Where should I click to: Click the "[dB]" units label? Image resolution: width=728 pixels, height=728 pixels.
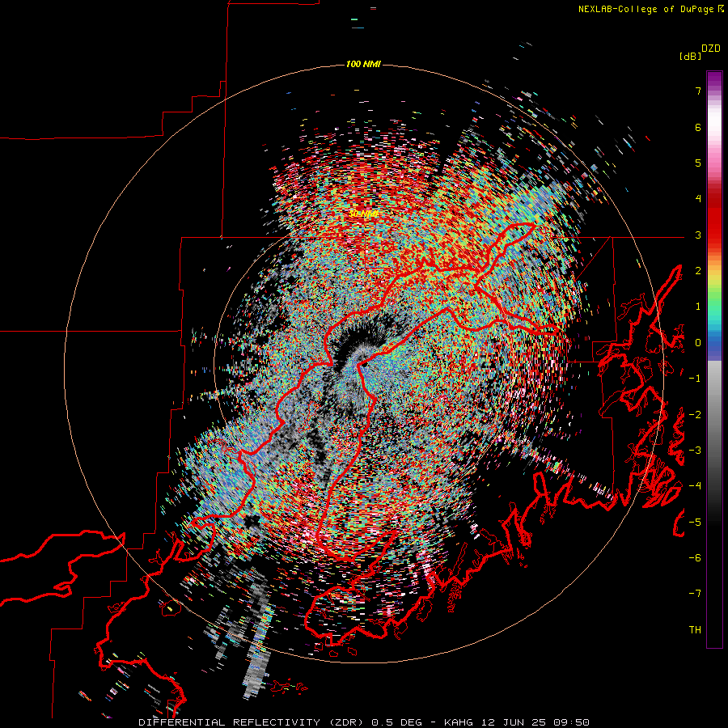click(x=690, y=57)
